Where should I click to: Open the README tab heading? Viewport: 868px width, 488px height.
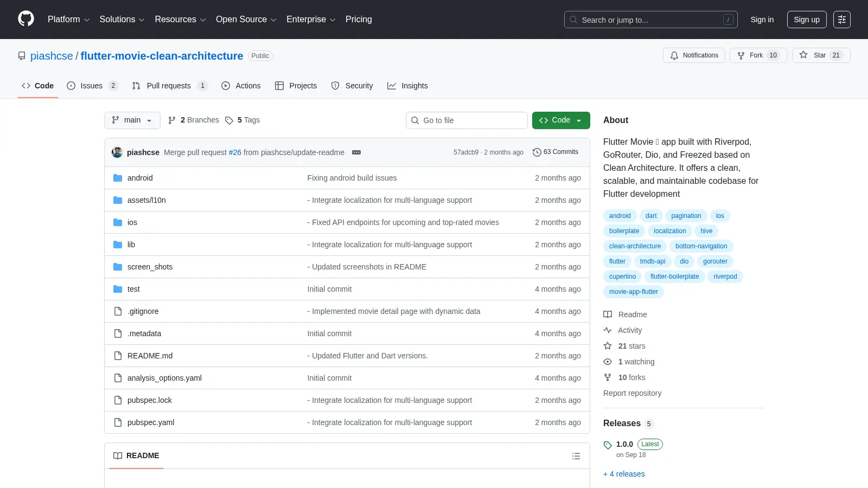(136, 456)
